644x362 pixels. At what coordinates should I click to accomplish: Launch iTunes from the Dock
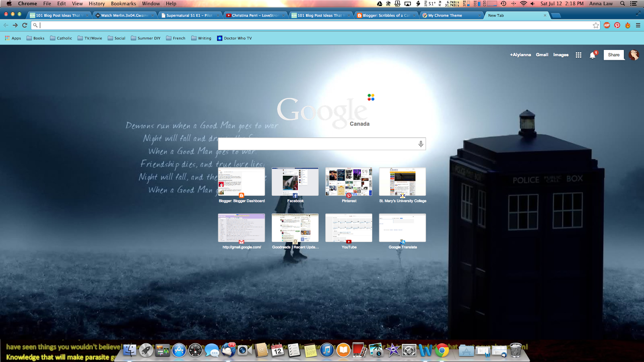(x=327, y=350)
